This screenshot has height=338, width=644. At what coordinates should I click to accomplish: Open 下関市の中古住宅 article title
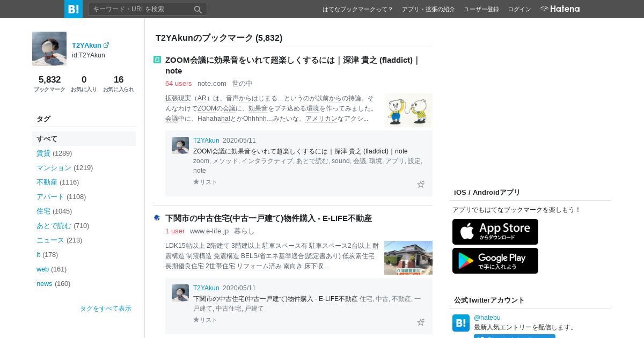[268, 218]
